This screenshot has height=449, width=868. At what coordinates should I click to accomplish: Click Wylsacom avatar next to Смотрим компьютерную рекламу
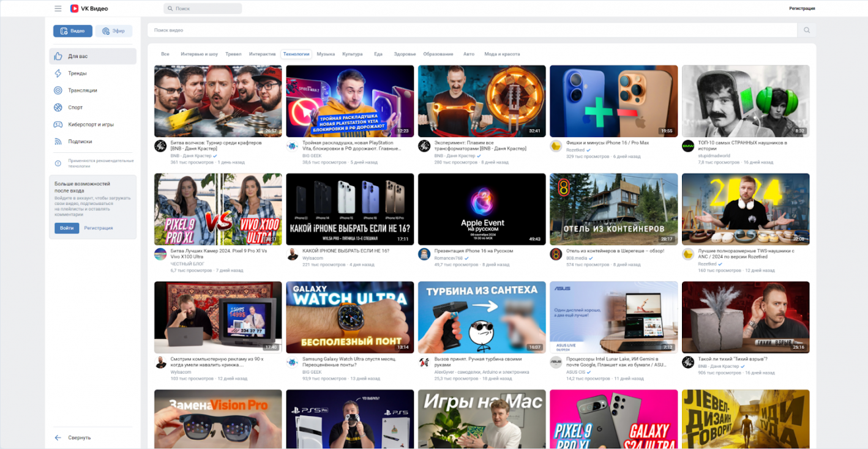[x=160, y=362]
